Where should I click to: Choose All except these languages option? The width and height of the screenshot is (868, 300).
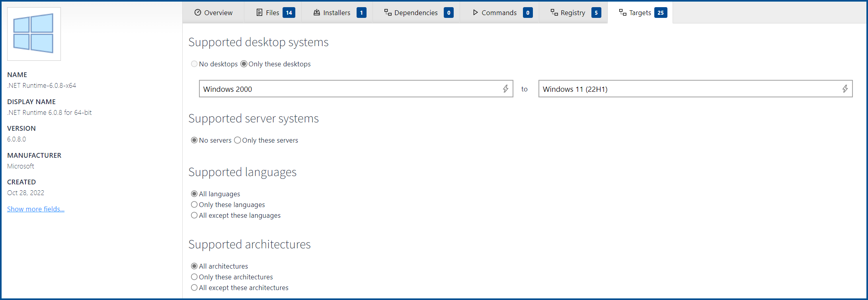[194, 215]
